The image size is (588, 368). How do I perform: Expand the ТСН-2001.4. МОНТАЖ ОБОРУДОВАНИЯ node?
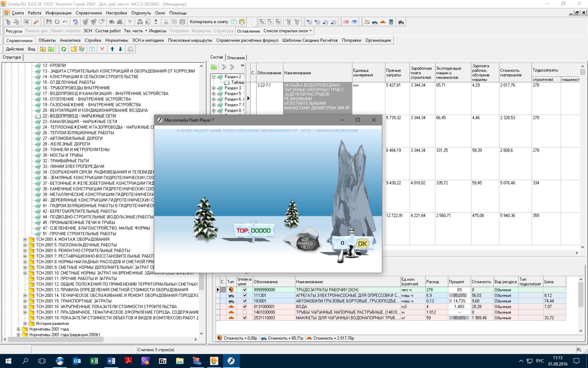(25, 239)
